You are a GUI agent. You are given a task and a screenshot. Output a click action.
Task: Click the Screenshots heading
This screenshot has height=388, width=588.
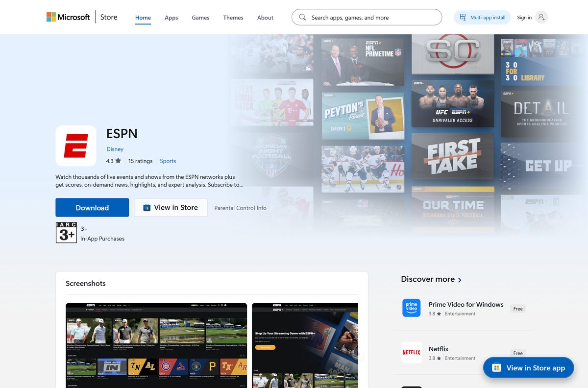pos(86,283)
